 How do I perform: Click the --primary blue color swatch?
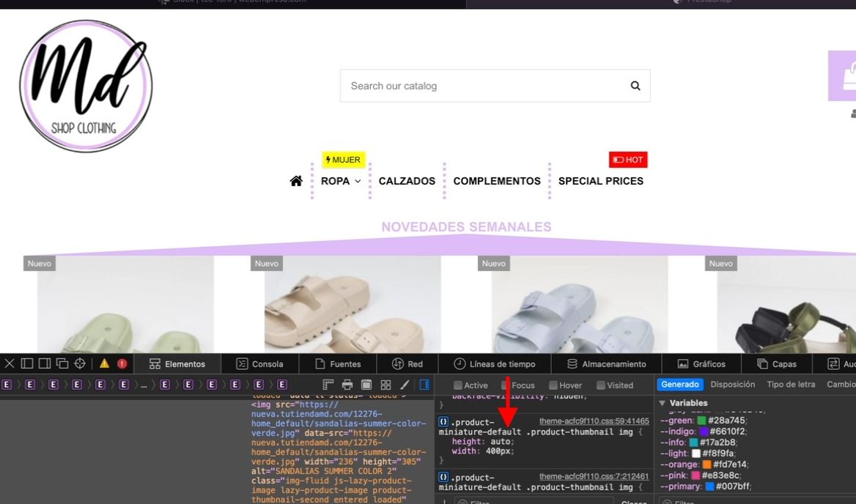(x=709, y=486)
